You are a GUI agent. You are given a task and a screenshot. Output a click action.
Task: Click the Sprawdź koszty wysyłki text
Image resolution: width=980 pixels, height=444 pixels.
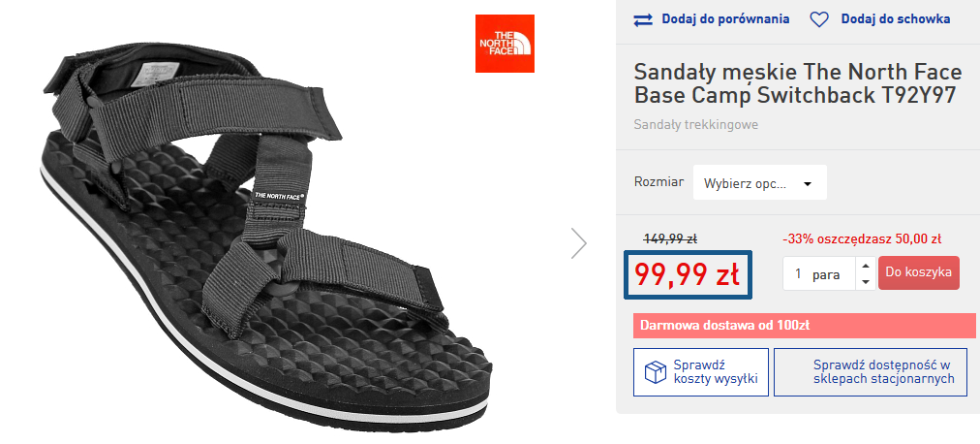(x=715, y=372)
